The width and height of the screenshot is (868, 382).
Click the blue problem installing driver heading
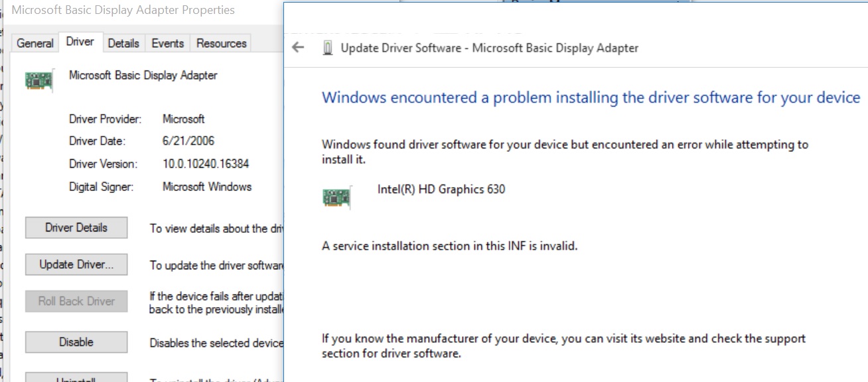click(591, 98)
